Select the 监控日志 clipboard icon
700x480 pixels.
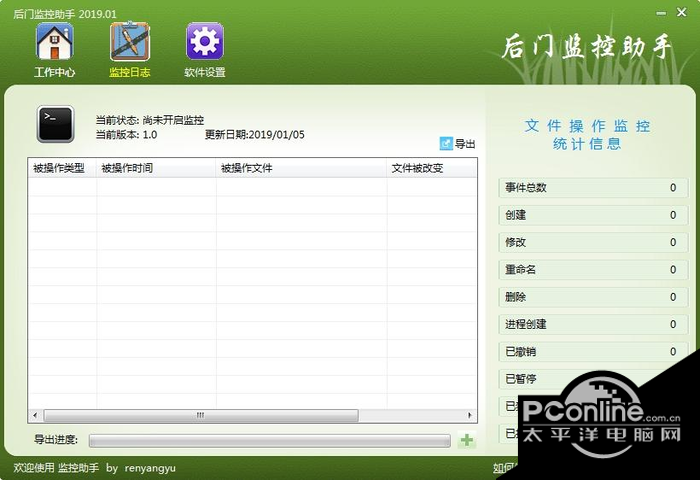pos(130,42)
